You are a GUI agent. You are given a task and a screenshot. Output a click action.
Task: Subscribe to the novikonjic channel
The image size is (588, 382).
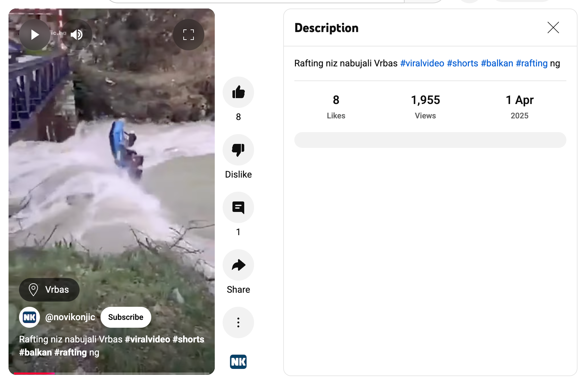(x=126, y=317)
